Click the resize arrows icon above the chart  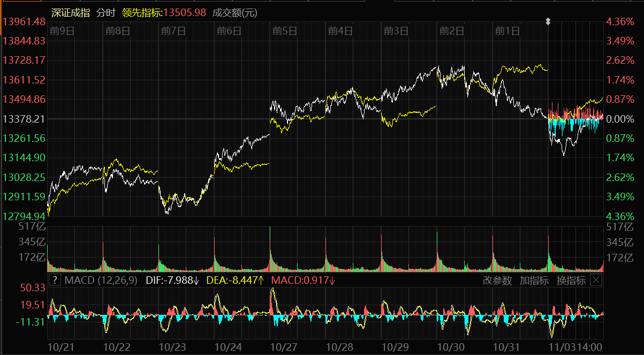click(x=548, y=21)
